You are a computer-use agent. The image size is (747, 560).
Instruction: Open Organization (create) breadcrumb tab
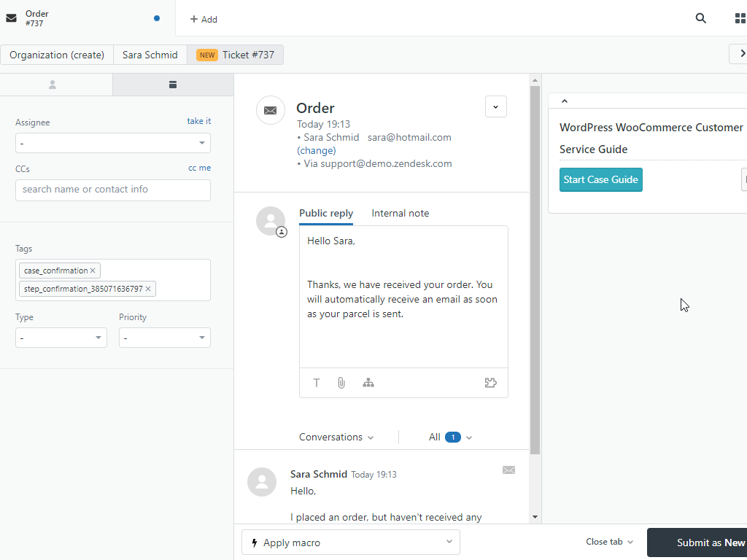[57, 55]
